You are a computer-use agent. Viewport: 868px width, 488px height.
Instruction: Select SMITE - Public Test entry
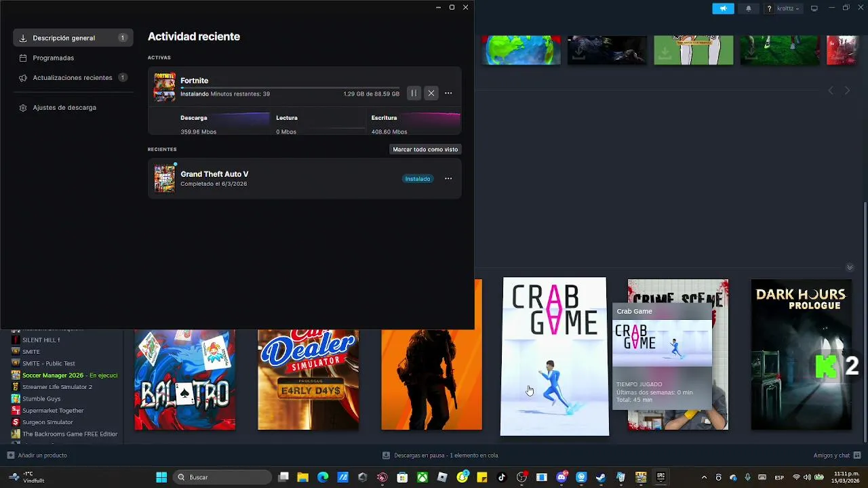pyautogui.click(x=49, y=363)
